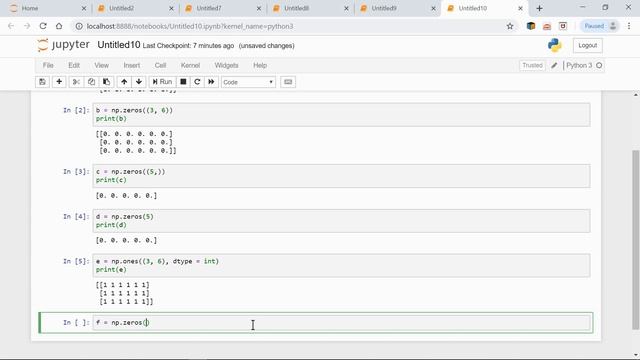The height and width of the screenshot is (360, 640).
Task: Click the Jupyter logo
Action: [63, 45]
